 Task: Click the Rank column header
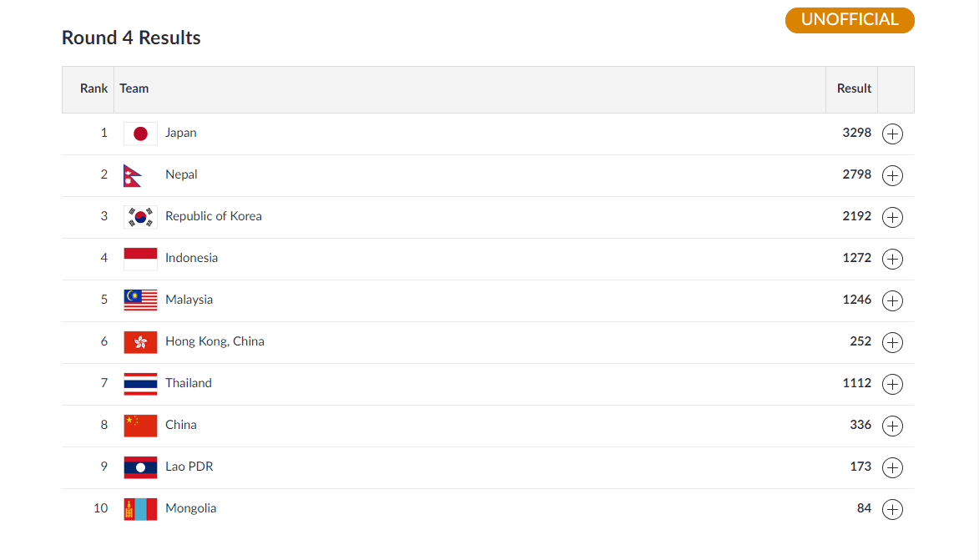93,88
